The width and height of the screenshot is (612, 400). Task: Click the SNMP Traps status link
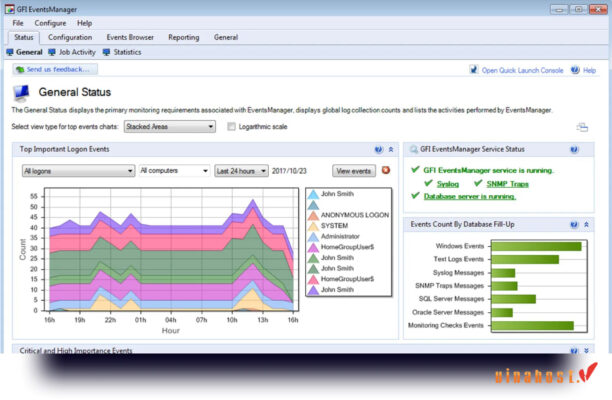tap(507, 184)
